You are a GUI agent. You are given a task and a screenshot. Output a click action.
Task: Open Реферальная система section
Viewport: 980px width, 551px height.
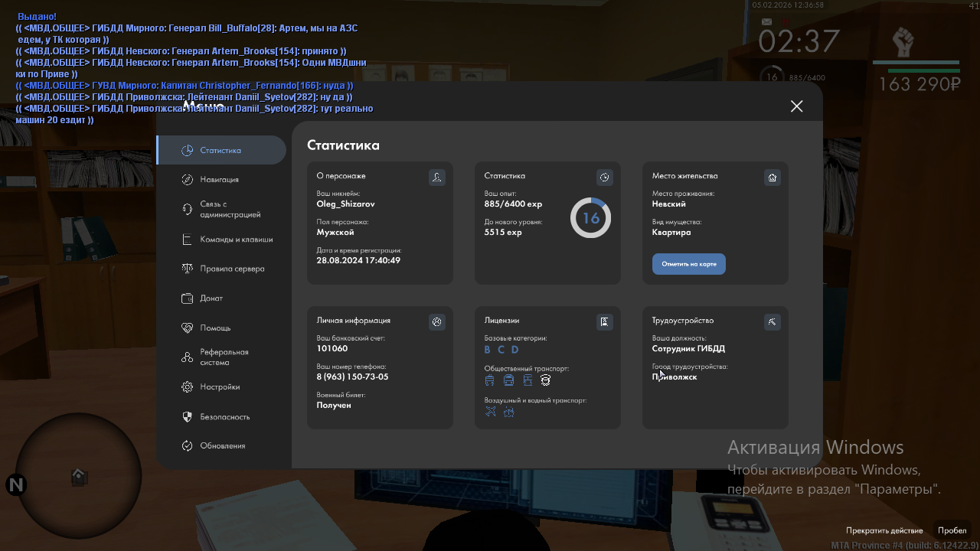[x=224, y=357]
